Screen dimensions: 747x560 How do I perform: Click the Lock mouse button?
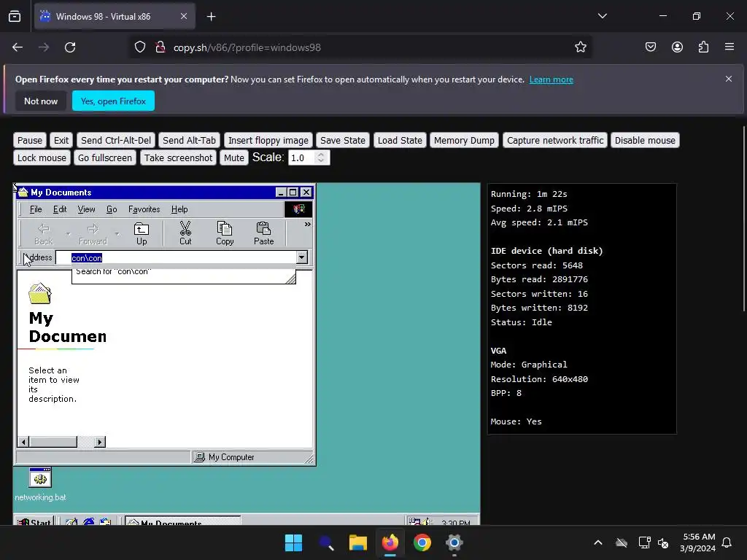point(42,157)
